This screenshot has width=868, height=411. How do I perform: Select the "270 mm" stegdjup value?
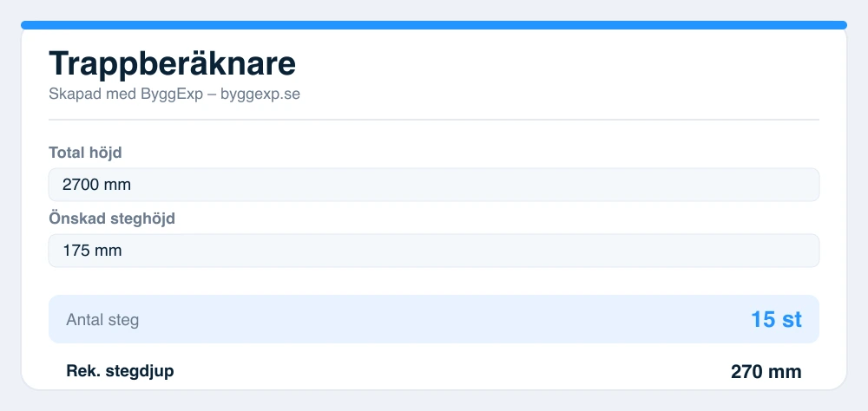pos(766,372)
